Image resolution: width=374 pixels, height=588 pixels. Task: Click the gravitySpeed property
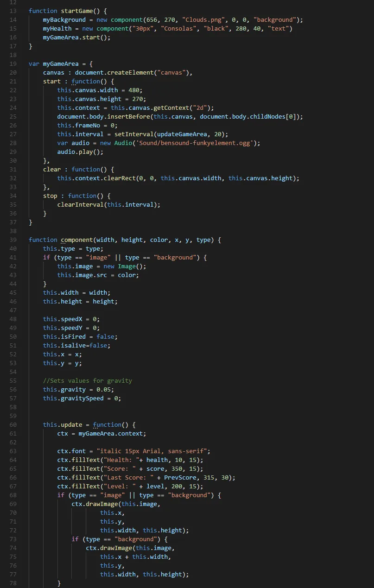click(82, 398)
